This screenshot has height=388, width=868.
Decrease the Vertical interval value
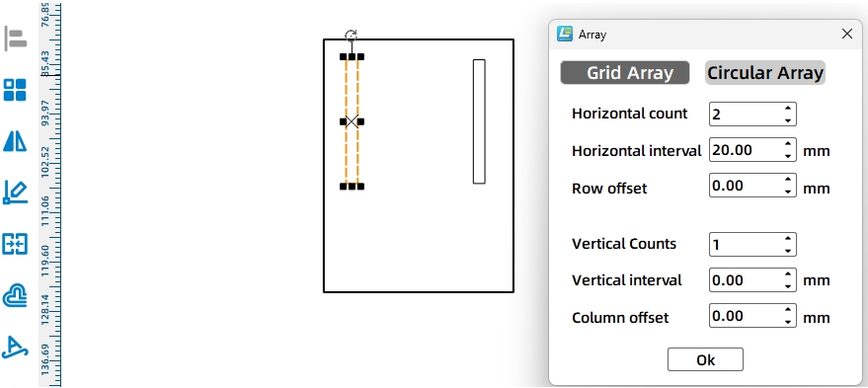tap(788, 286)
